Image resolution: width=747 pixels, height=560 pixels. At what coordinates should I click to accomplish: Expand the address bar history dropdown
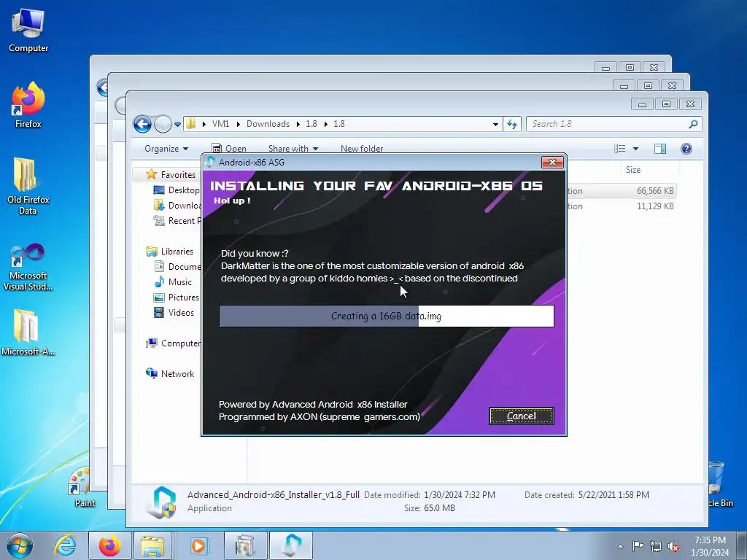click(x=495, y=124)
